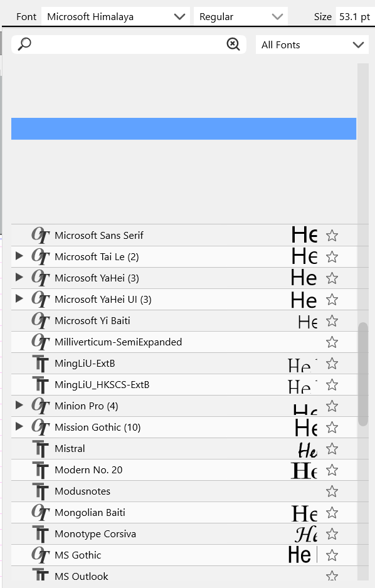
Task: Click the TrueType icon of MingLiU-ExtB
Action: click(x=40, y=364)
